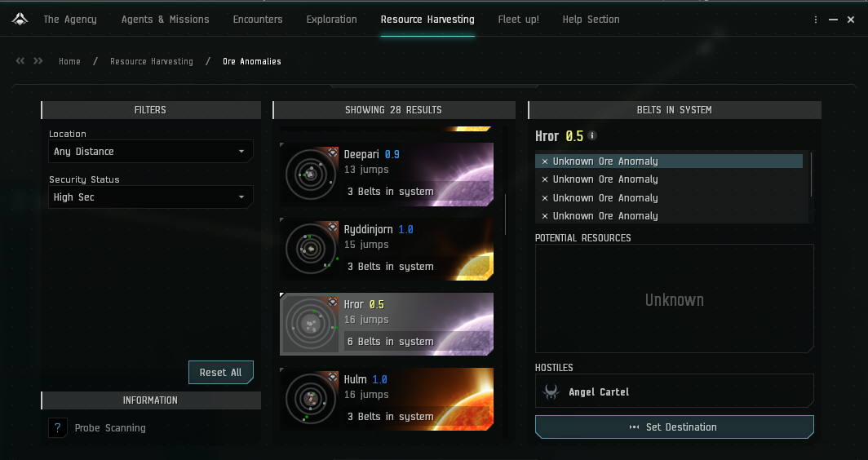Click '3 Belts in system' on Deepari

pyautogui.click(x=390, y=192)
